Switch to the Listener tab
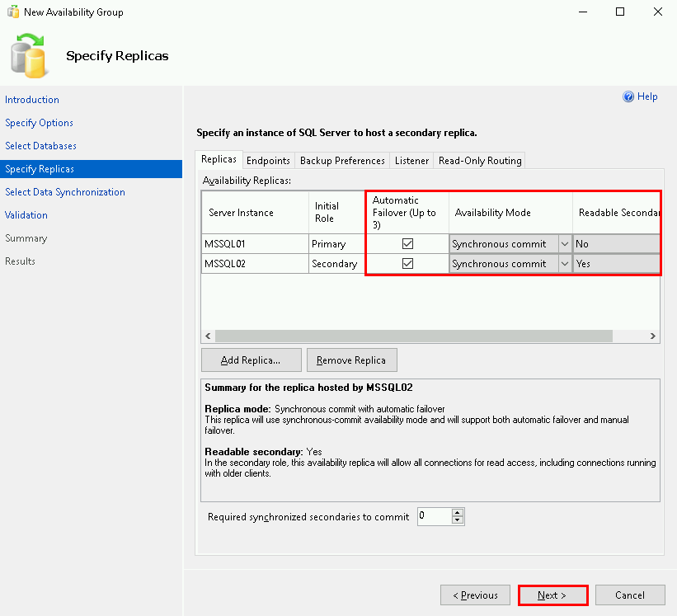Image resolution: width=677 pixels, height=616 pixels. tap(411, 161)
